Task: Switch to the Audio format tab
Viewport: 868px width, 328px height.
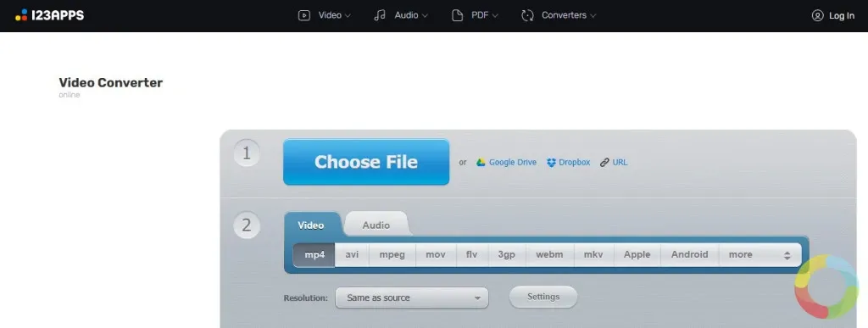Action: click(376, 225)
